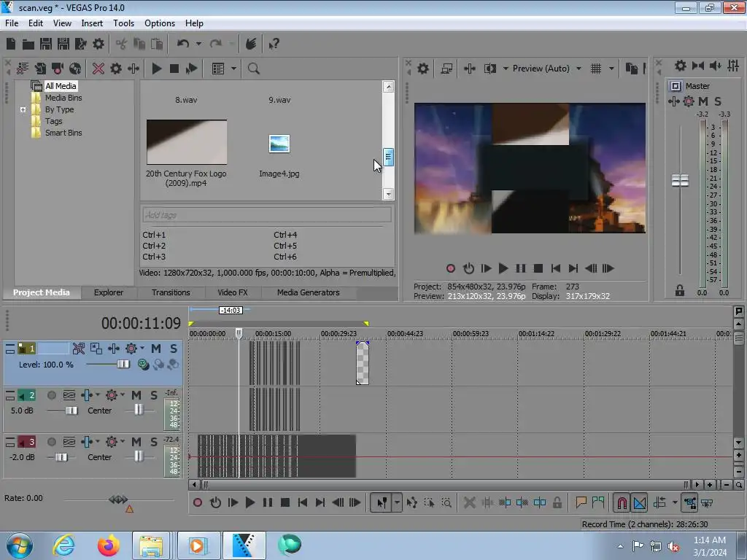Open Split Screen View dropdown arrow
This screenshot has width=747, height=560.
(506, 69)
